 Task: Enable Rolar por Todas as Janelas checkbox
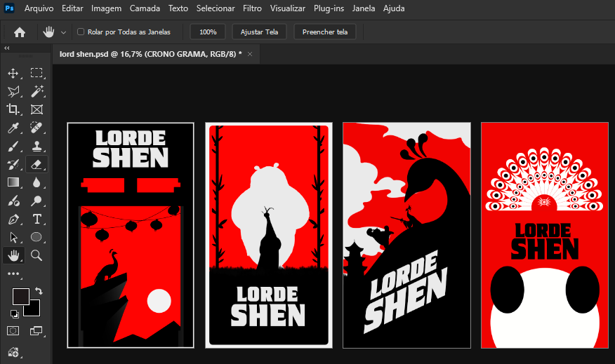click(81, 32)
